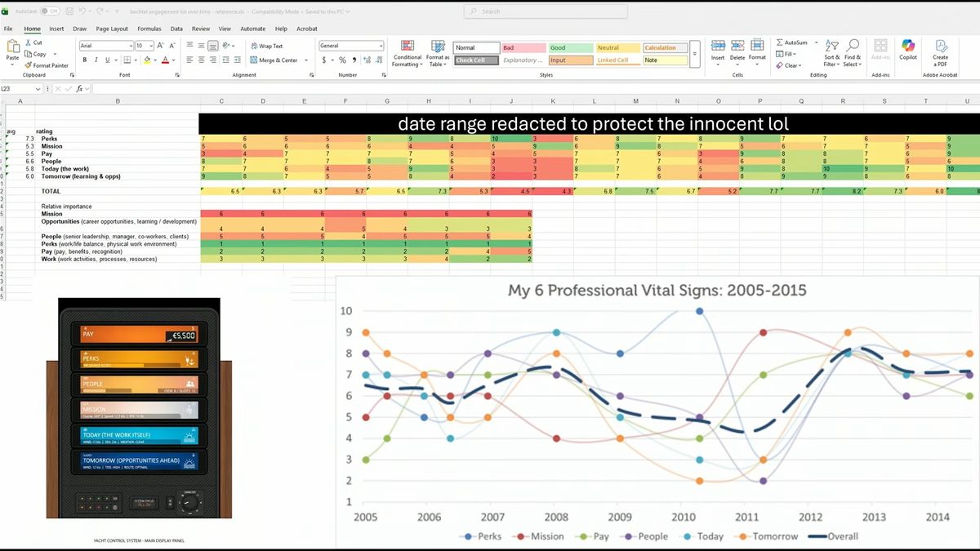The width and height of the screenshot is (980, 551).
Task: Click the Search box in title bar
Action: [x=546, y=11]
